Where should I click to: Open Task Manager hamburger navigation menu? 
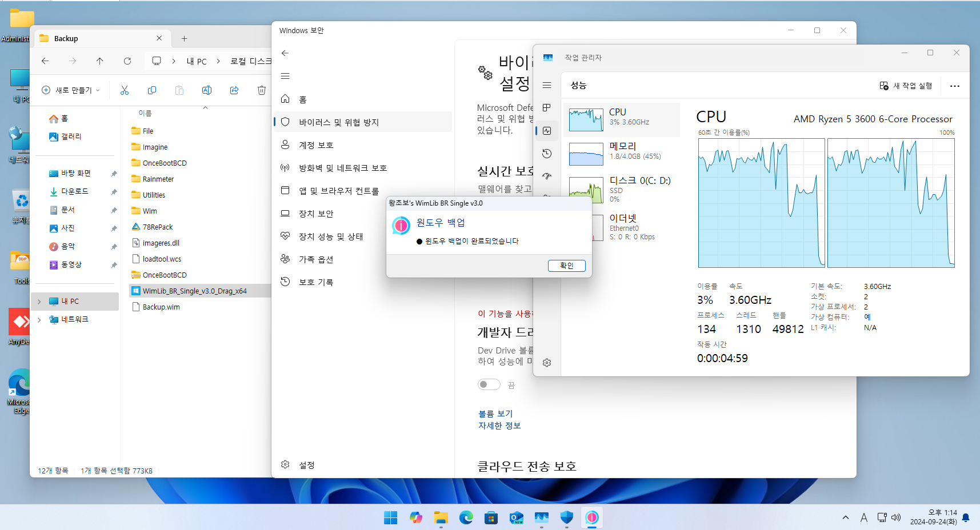tap(547, 85)
